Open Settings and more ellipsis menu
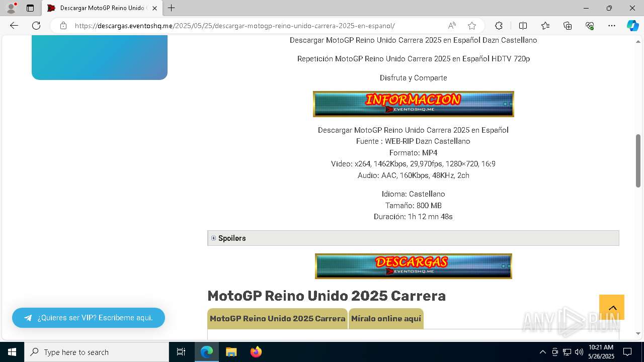The image size is (644, 362). [612, 26]
